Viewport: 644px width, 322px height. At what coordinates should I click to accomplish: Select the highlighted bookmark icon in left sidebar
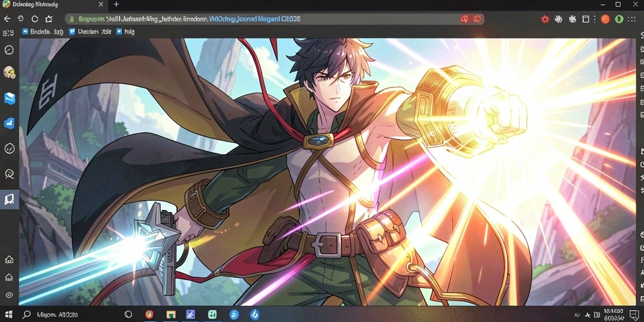tap(9, 199)
